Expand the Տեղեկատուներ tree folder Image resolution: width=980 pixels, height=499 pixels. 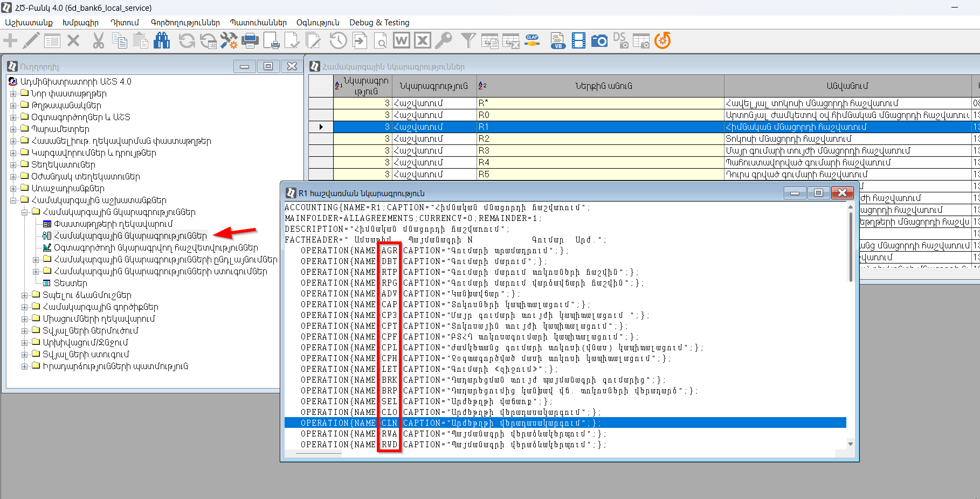(x=13, y=165)
